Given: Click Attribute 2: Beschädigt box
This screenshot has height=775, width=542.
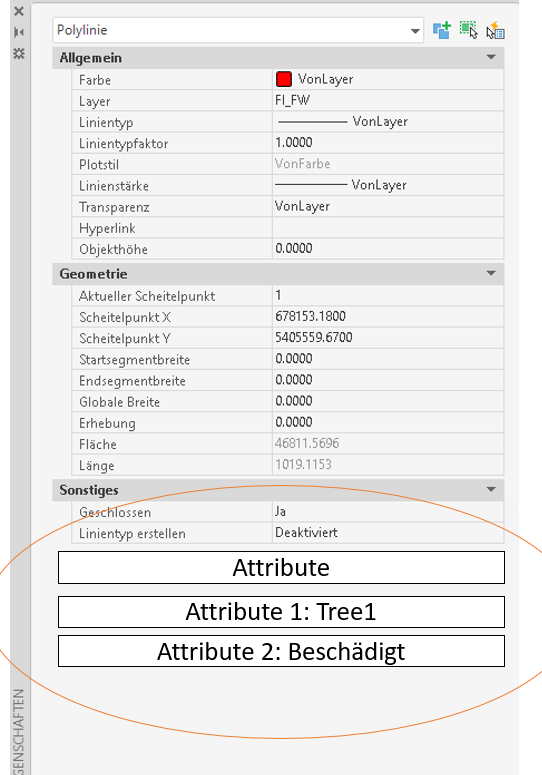Looking at the screenshot, I should 281,651.
